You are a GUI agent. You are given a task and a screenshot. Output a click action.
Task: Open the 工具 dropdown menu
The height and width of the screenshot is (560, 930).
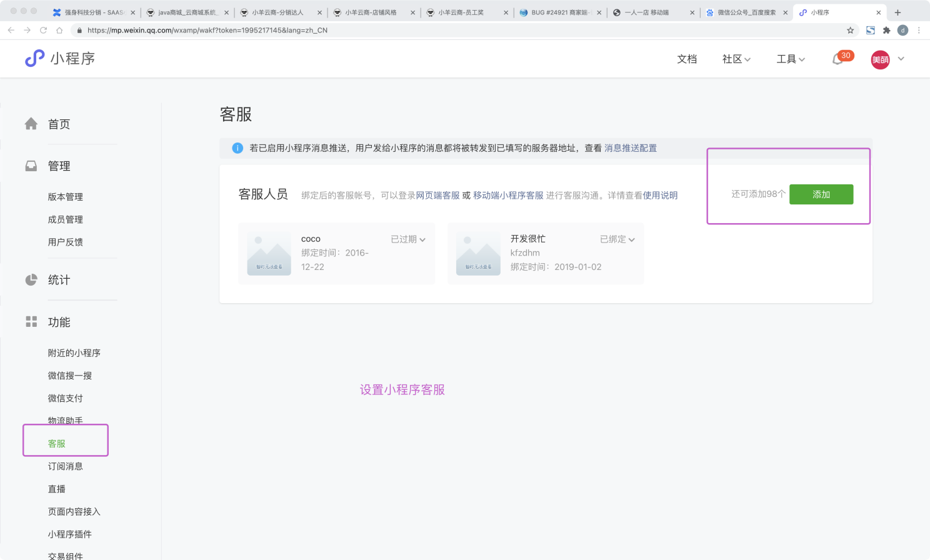point(791,59)
